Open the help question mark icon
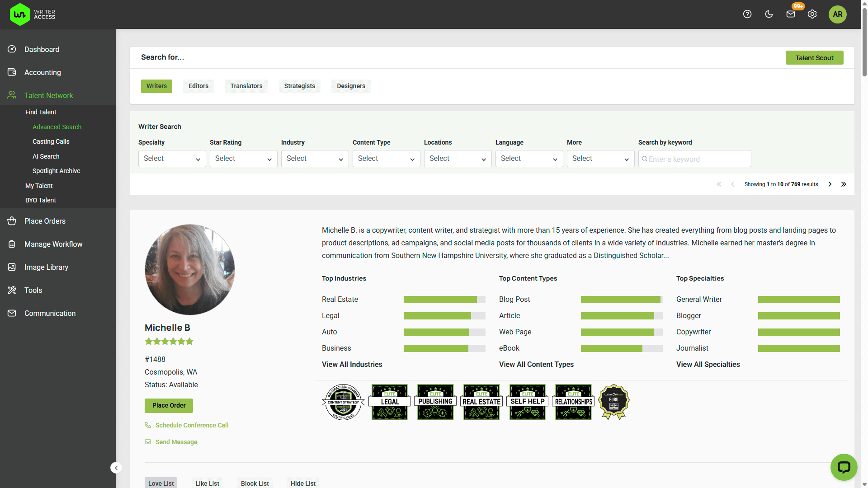This screenshot has height=488, width=868. tap(747, 14)
